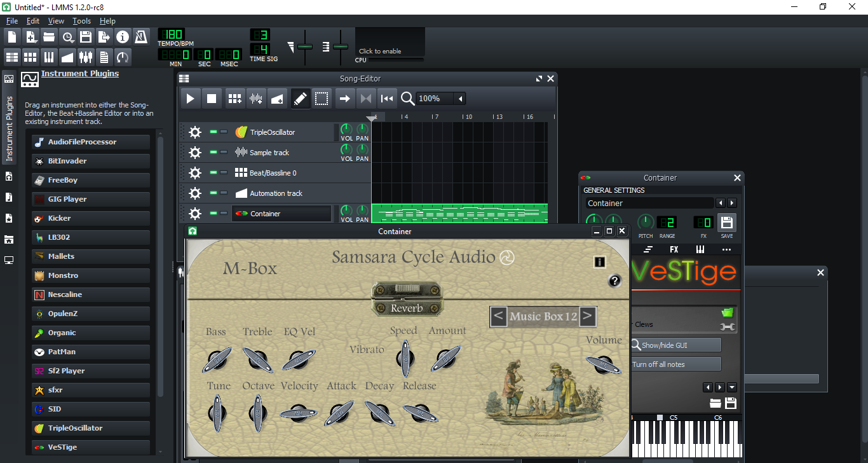Screen dimensions: 868x463
Task: Open Container track settings gear
Action: [x=195, y=214]
